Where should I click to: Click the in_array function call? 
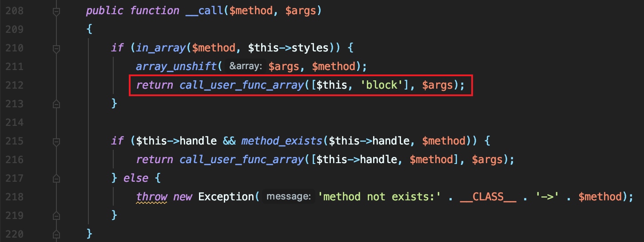point(161,48)
